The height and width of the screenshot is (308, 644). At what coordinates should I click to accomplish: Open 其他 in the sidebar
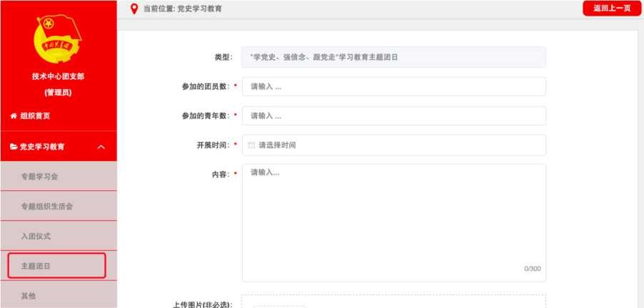[29, 295]
